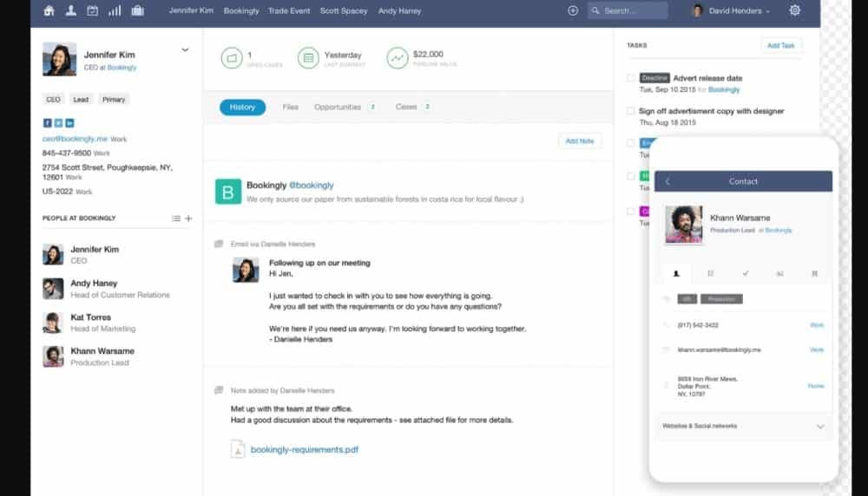
Task: Toggle the list view icon for People at Bookingly
Action: pos(176,219)
